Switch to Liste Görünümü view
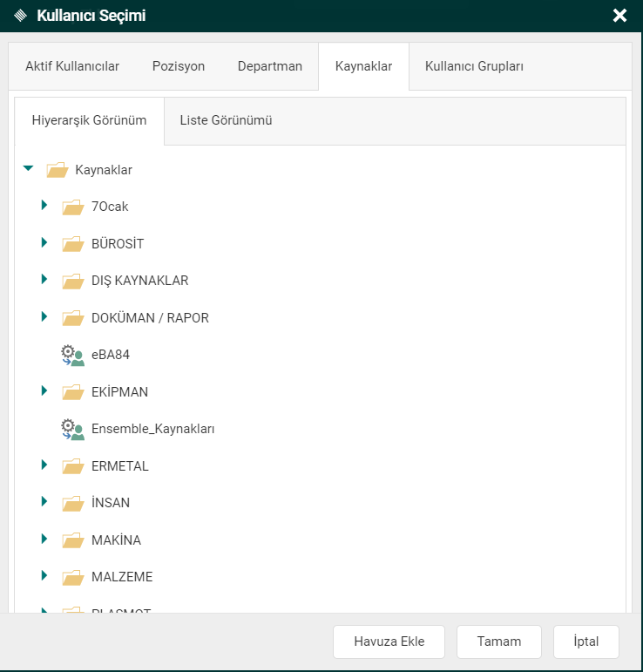This screenshot has height=672, width=643. coord(226,120)
